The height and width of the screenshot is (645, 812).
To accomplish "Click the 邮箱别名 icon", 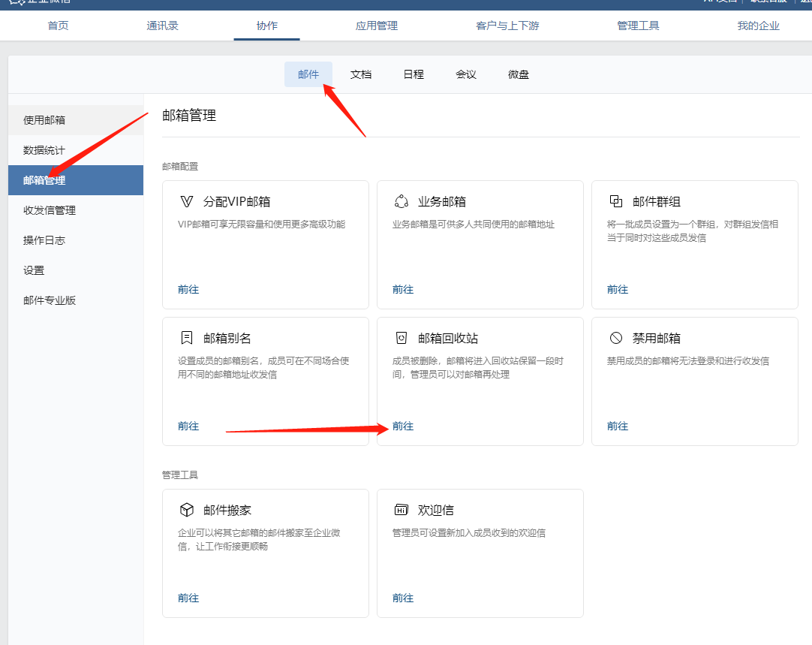I will 186,338.
